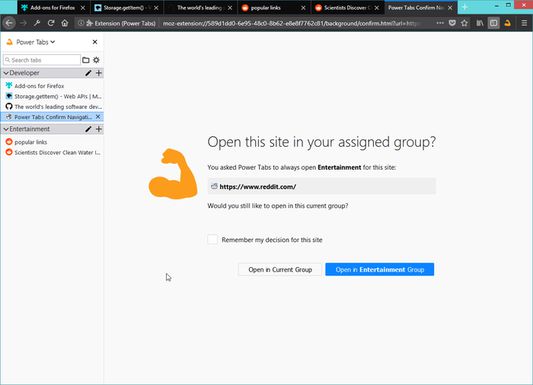Reload the current page
533x385 pixels.
(51, 23)
